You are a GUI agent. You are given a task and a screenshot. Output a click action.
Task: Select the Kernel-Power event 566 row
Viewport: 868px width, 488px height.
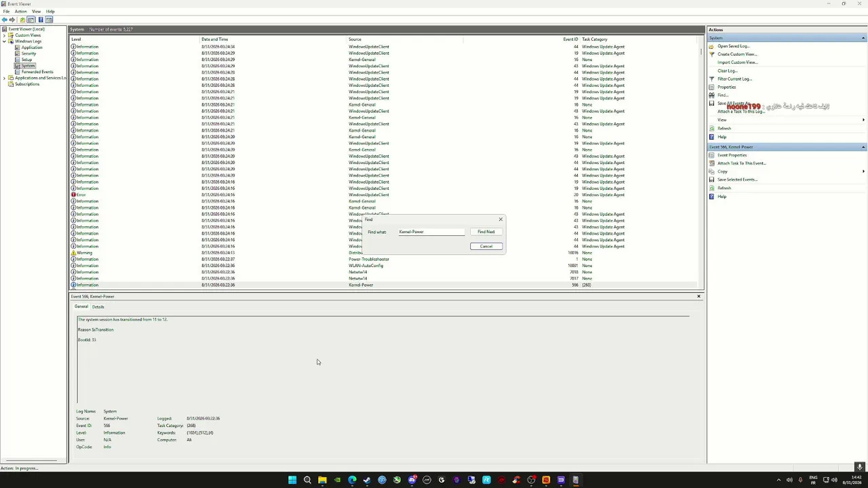point(383,285)
